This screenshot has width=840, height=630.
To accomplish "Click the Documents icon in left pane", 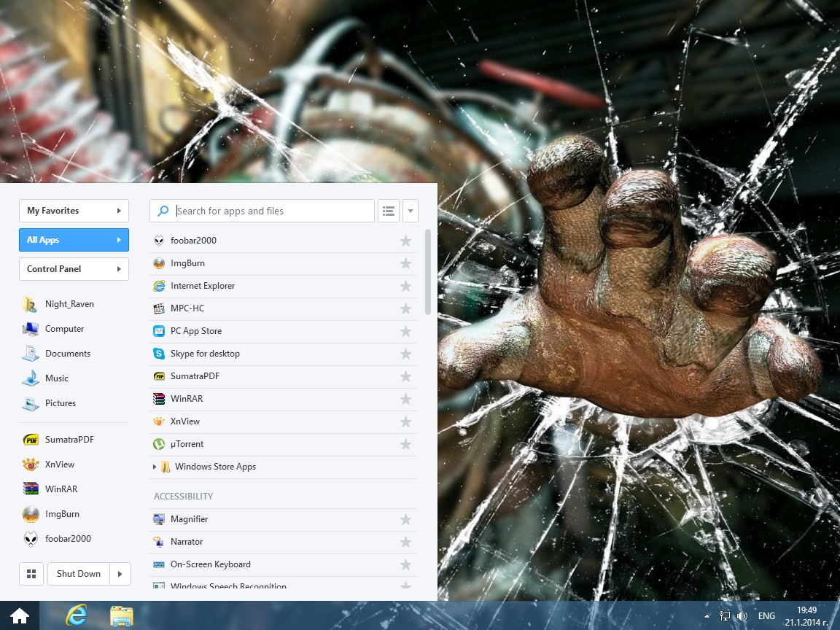I will pyautogui.click(x=31, y=354).
